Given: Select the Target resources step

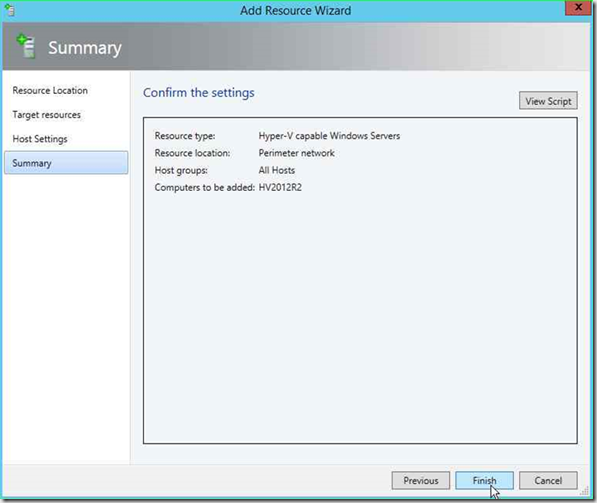Looking at the screenshot, I should [x=46, y=115].
